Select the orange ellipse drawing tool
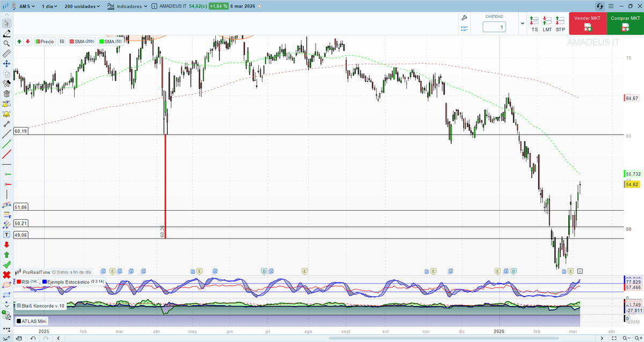This screenshot has width=644, height=342. [x=6, y=285]
